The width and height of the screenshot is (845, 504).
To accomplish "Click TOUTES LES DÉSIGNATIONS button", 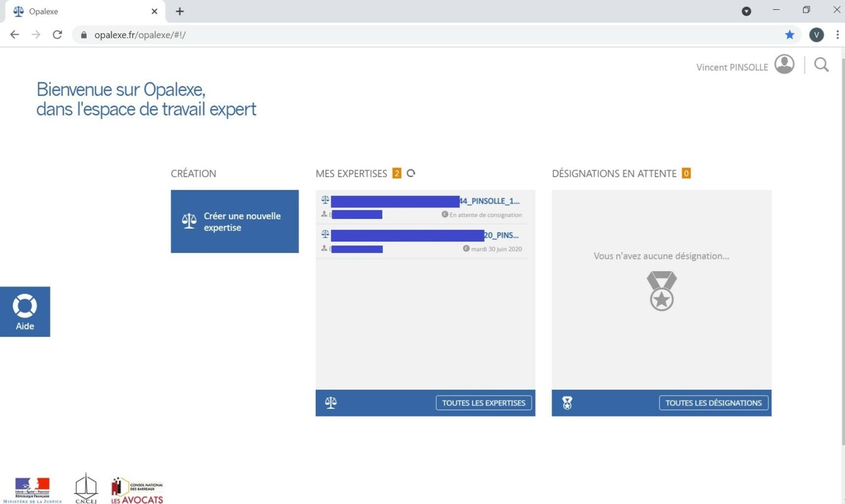I will [x=714, y=403].
